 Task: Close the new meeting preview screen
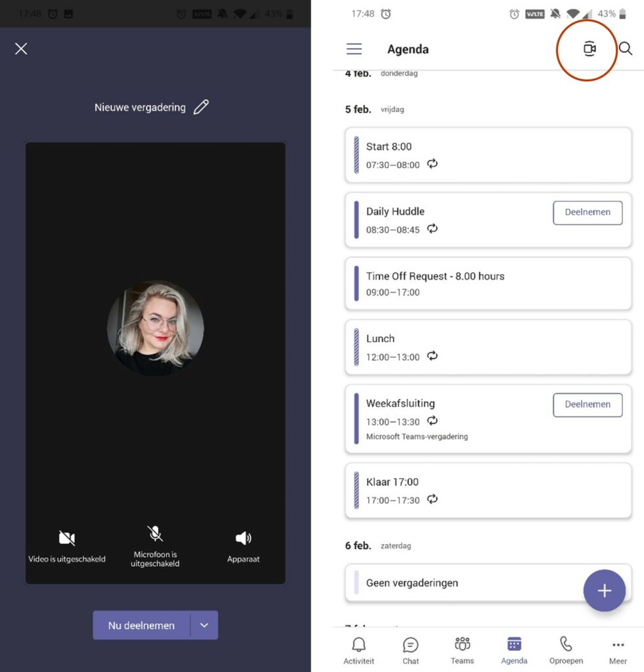coord(21,49)
